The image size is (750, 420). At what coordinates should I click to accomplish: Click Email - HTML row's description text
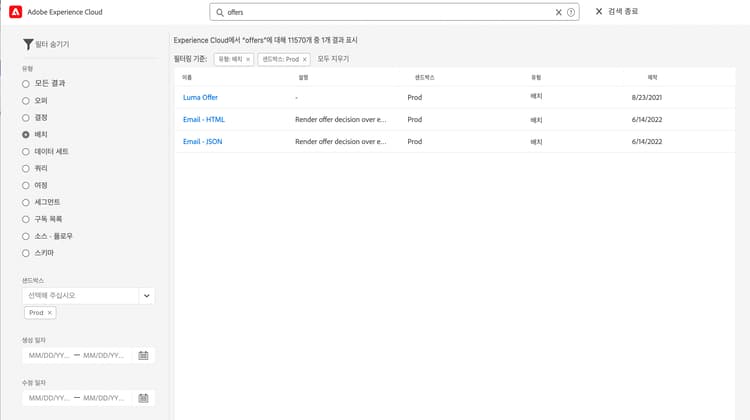pyautogui.click(x=341, y=120)
